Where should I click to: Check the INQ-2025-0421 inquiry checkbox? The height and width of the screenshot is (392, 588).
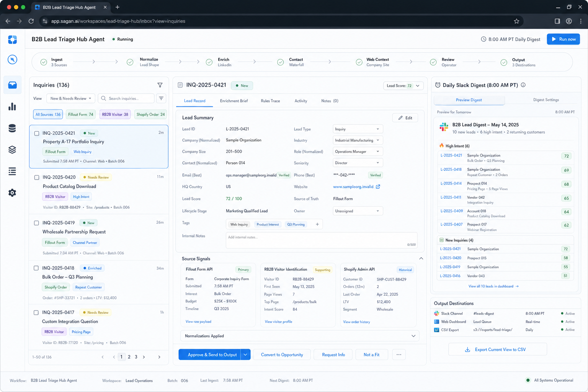[x=37, y=133]
